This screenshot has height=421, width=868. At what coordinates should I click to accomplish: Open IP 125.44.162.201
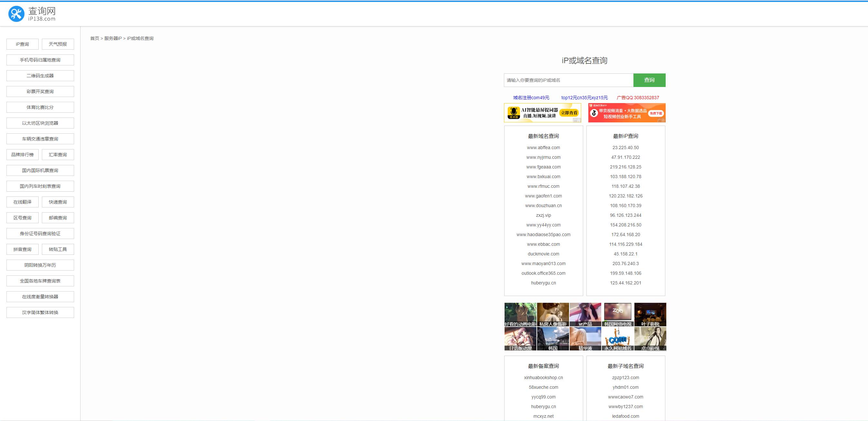click(x=626, y=283)
